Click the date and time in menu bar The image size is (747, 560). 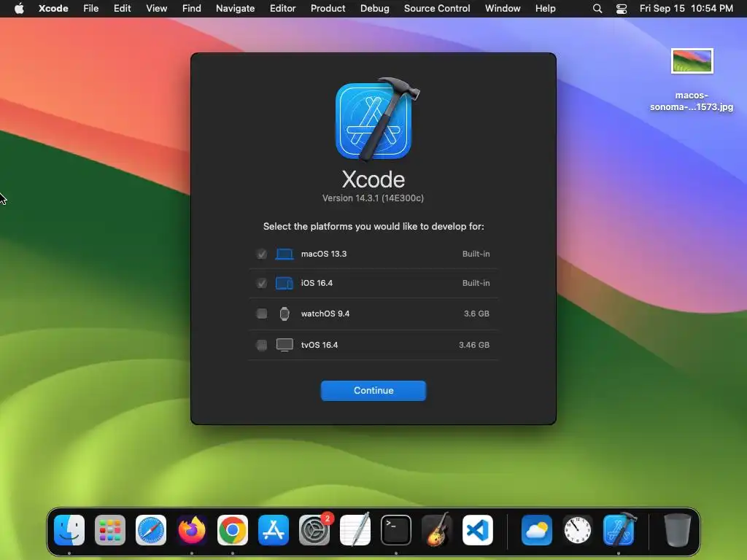686,9
